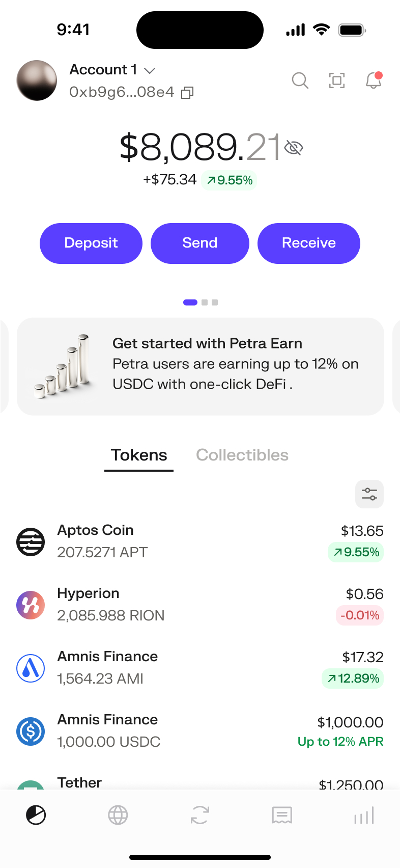The height and width of the screenshot is (868, 400).
Task: Tap the Deposit button
Action: [x=91, y=243]
